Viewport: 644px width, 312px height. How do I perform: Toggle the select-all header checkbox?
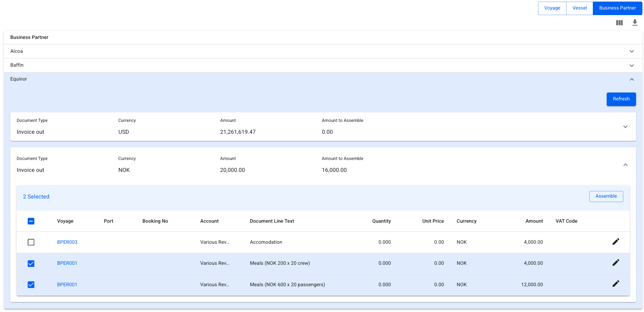[31, 221]
